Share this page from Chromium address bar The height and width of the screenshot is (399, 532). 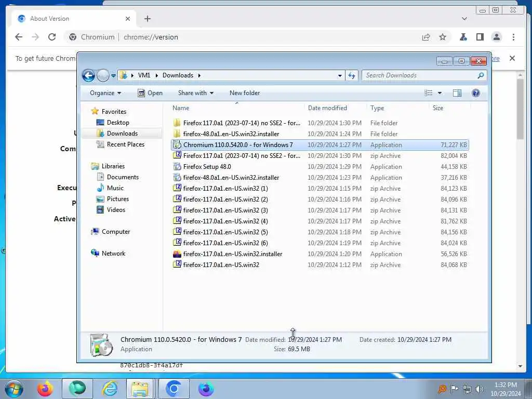pyautogui.click(x=426, y=37)
